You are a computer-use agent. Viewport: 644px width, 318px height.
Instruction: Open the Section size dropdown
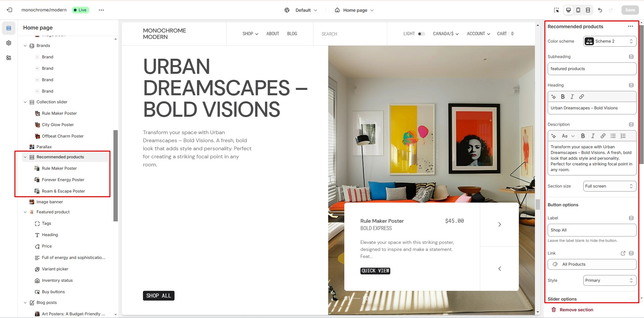[x=610, y=186]
